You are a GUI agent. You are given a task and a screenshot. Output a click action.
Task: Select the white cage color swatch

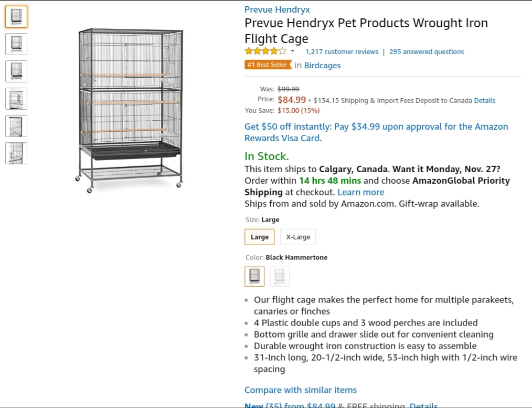click(x=280, y=276)
